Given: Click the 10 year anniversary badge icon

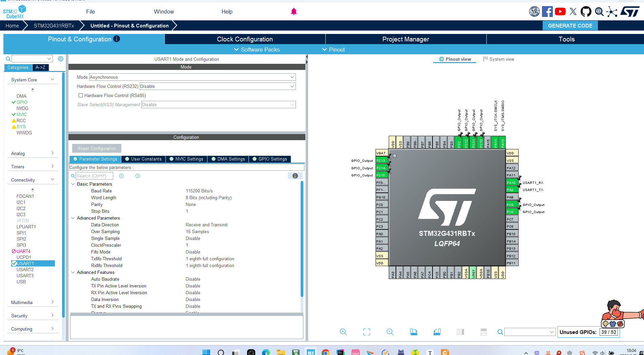Looking at the screenshot, I should 534,12.
